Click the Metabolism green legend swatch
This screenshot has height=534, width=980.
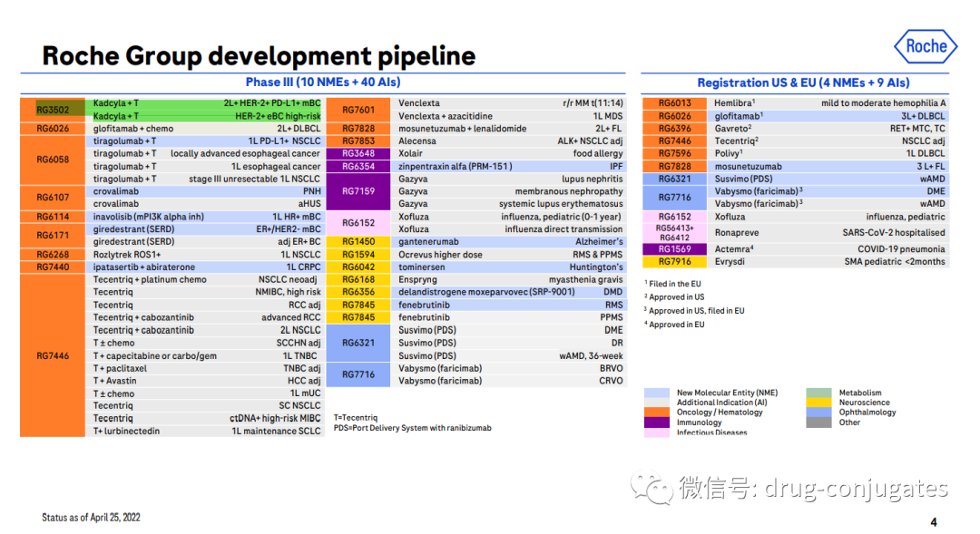tap(818, 393)
